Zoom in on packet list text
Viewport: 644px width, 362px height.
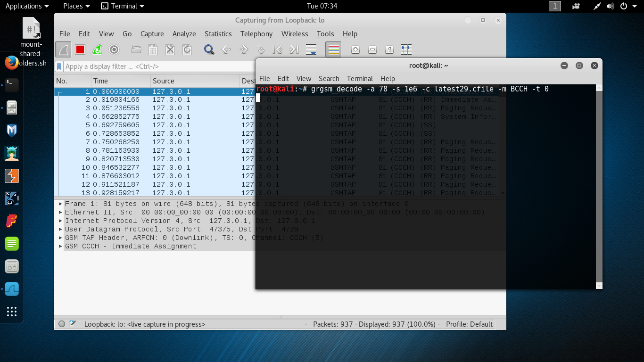coord(355,49)
